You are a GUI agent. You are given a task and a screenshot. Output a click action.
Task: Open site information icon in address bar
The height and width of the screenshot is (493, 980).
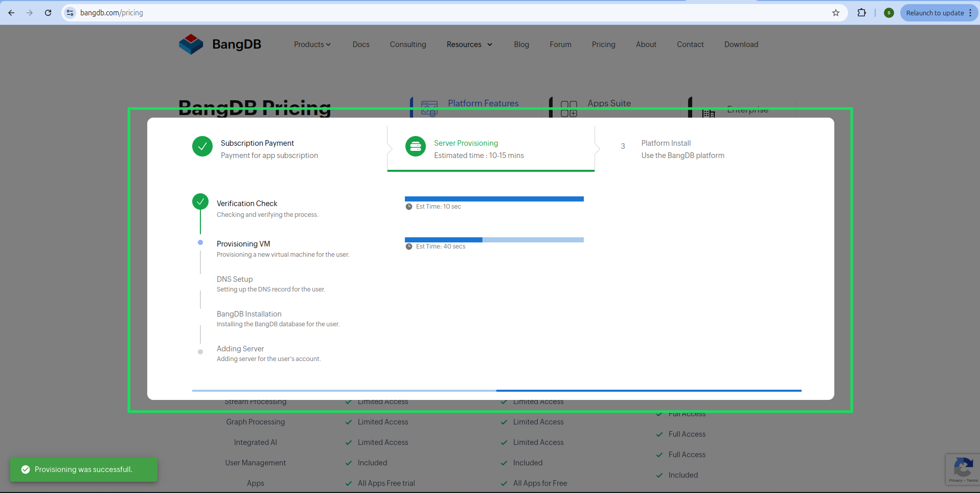[x=70, y=13]
